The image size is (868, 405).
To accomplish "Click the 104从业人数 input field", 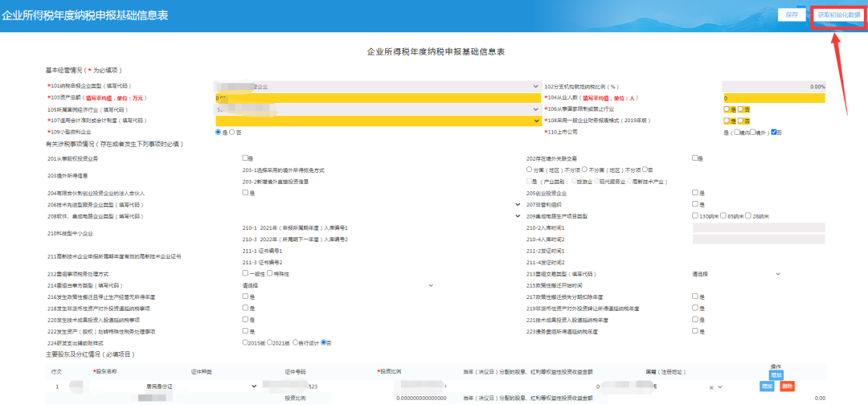I will click(x=773, y=98).
